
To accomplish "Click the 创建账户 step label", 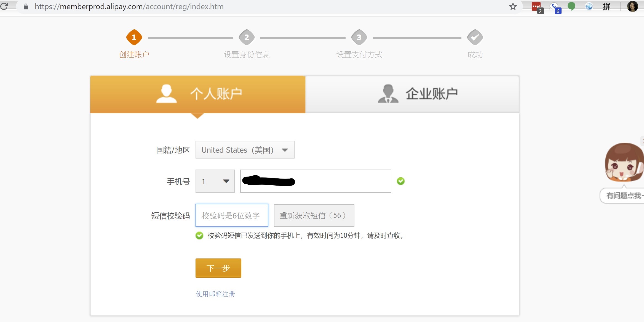I will coord(134,55).
